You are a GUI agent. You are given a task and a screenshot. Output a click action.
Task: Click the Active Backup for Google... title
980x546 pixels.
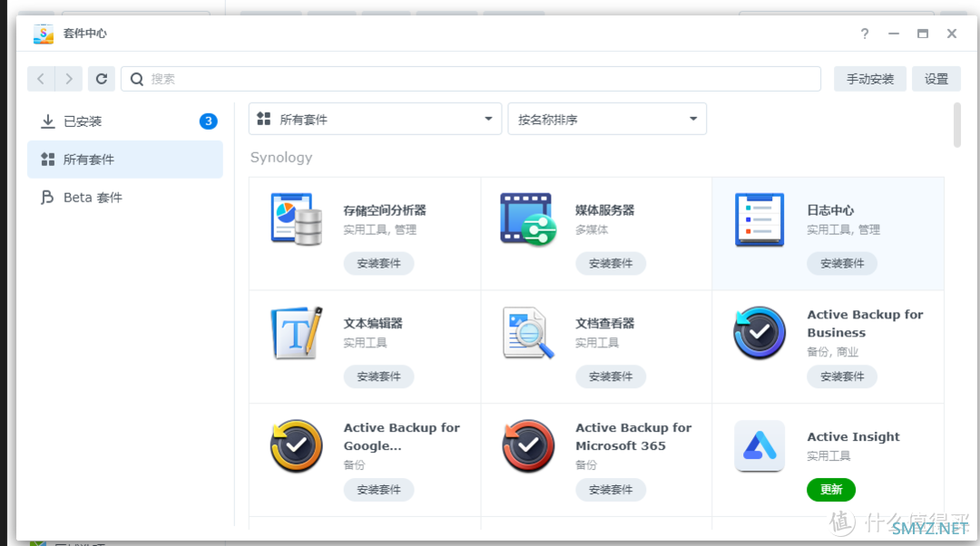click(402, 436)
